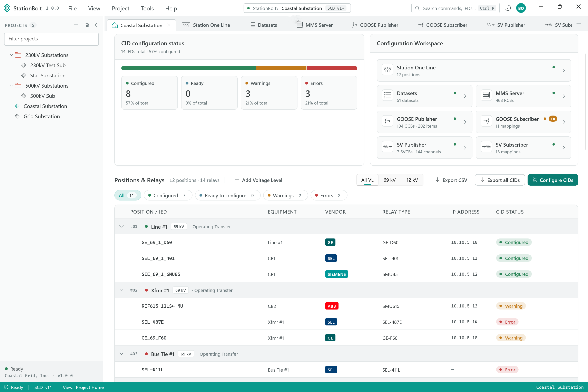The width and height of the screenshot is (588, 392).
Task: Click the green Configured progress bar segment
Action: [188, 68]
